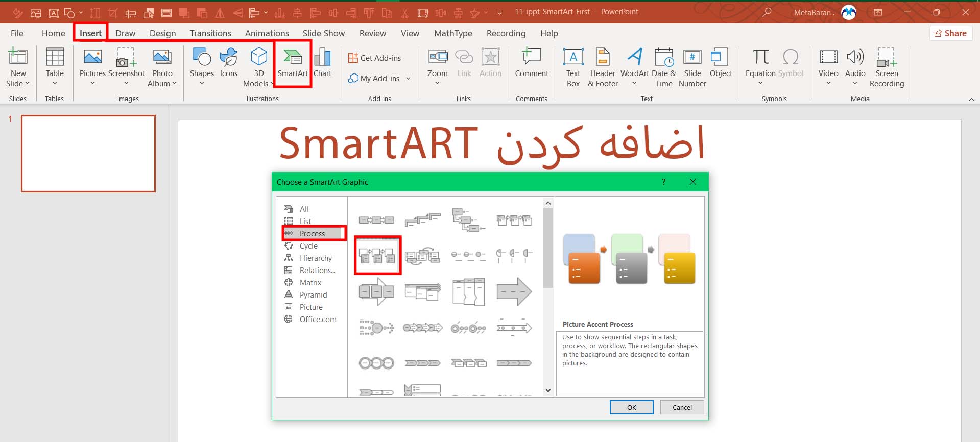980x442 pixels.
Task: Create a Photo Album
Action: click(162, 67)
